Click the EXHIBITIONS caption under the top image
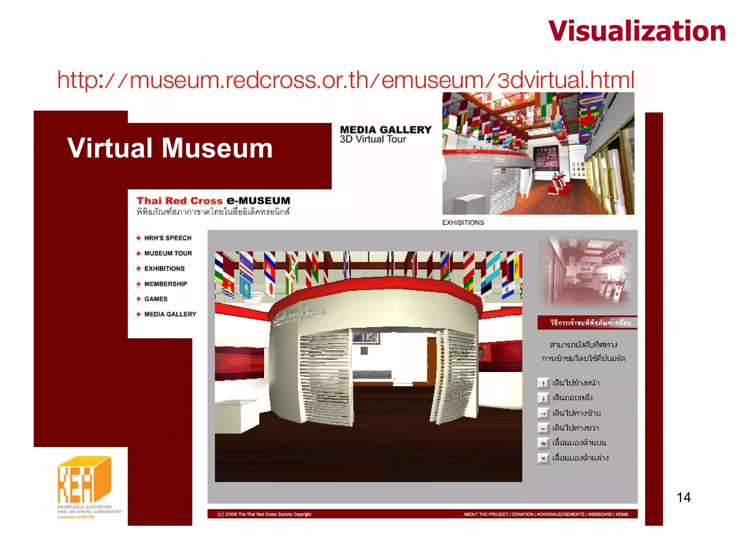 point(463,222)
